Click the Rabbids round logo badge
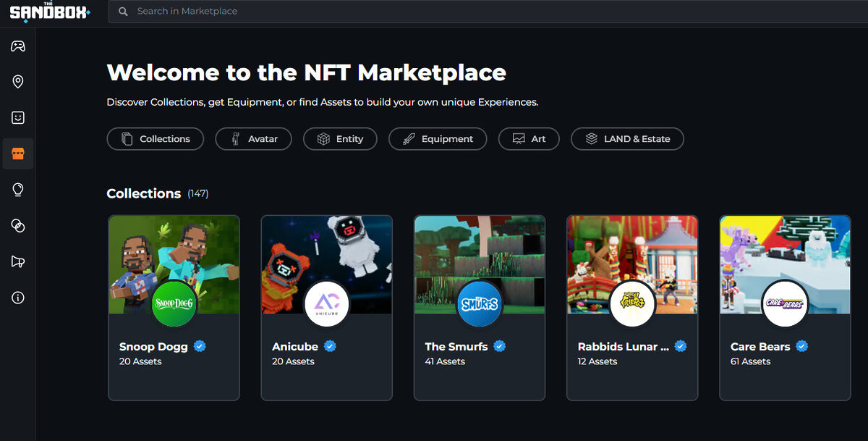 click(x=632, y=304)
